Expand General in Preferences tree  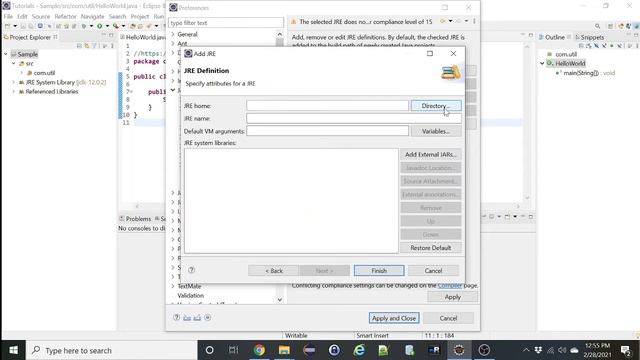pyautogui.click(x=173, y=34)
